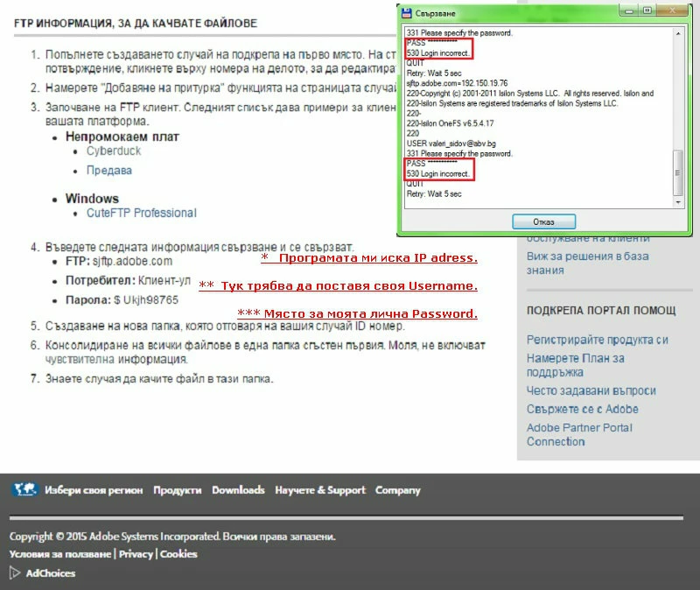Click log line sjftp.adobe.com=192.150.19.76
The height and width of the screenshot is (590, 700).
[x=457, y=83]
